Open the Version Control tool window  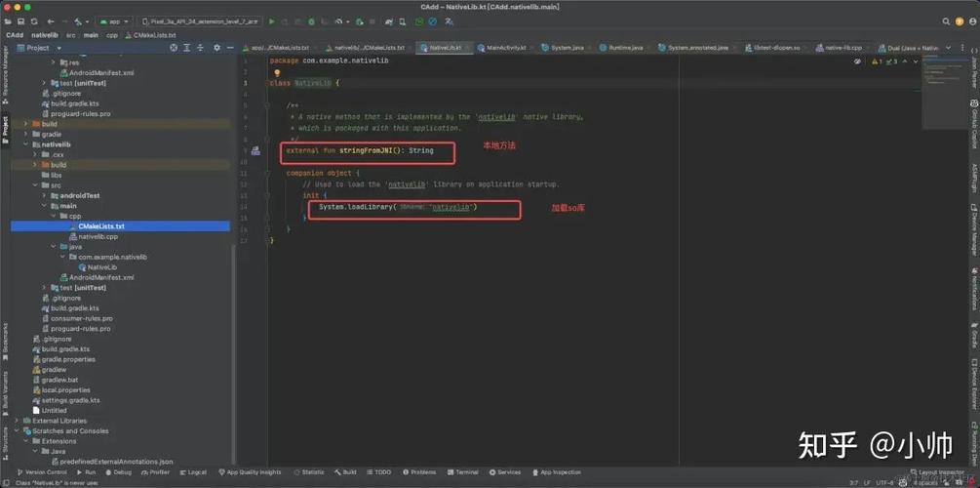pyautogui.click(x=44, y=472)
